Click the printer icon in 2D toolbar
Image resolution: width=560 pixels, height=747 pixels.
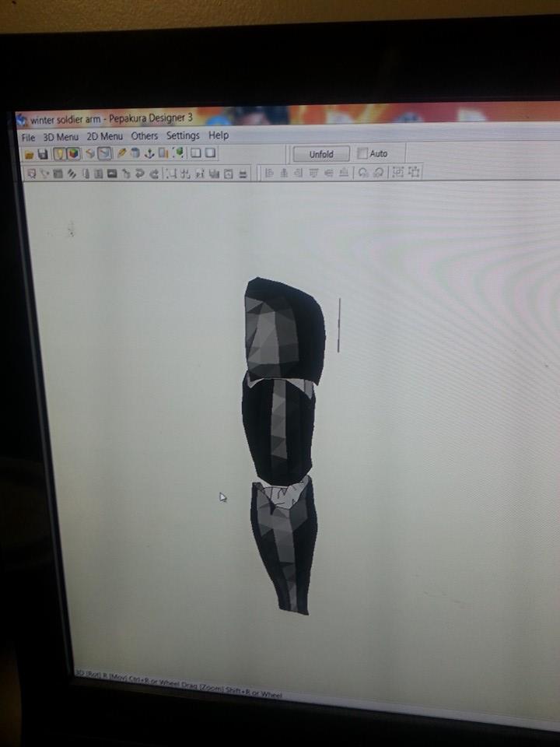243,174
